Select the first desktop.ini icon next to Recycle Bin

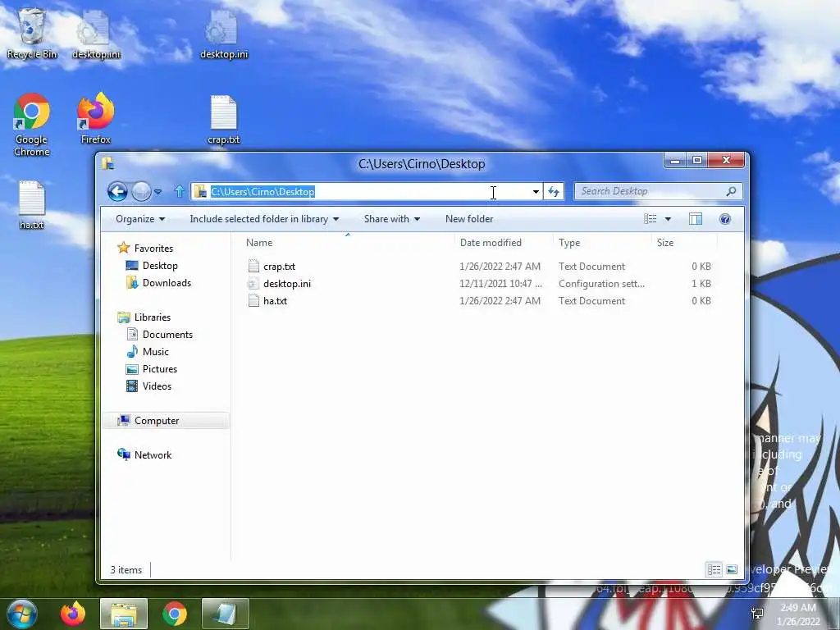coord(96,33)
